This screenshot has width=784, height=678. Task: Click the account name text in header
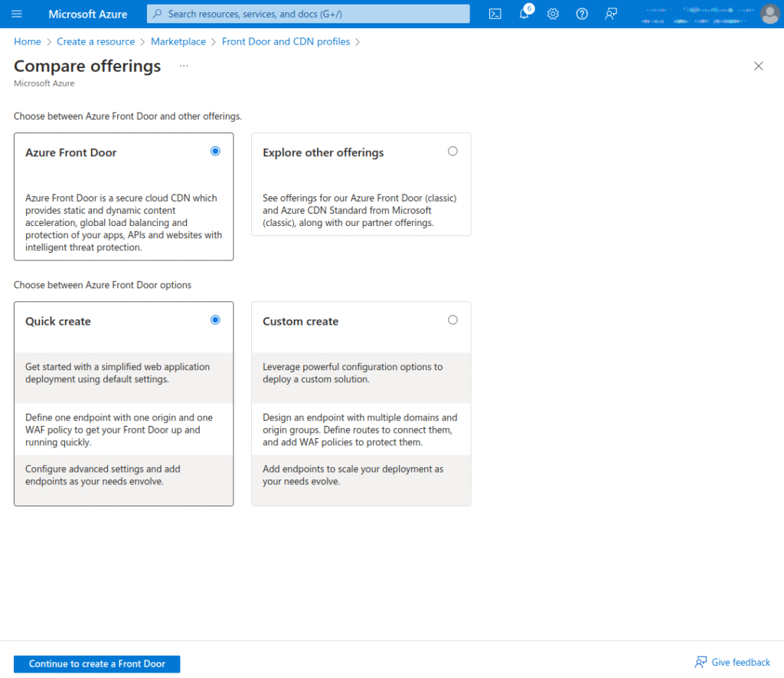(697, 15)
